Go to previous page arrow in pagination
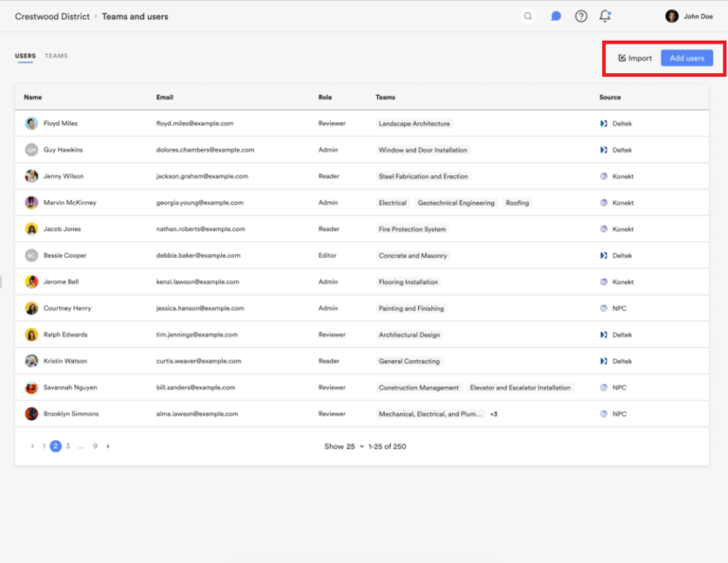Viewport: 728px width, 563px height. click(x=32, y=446)
